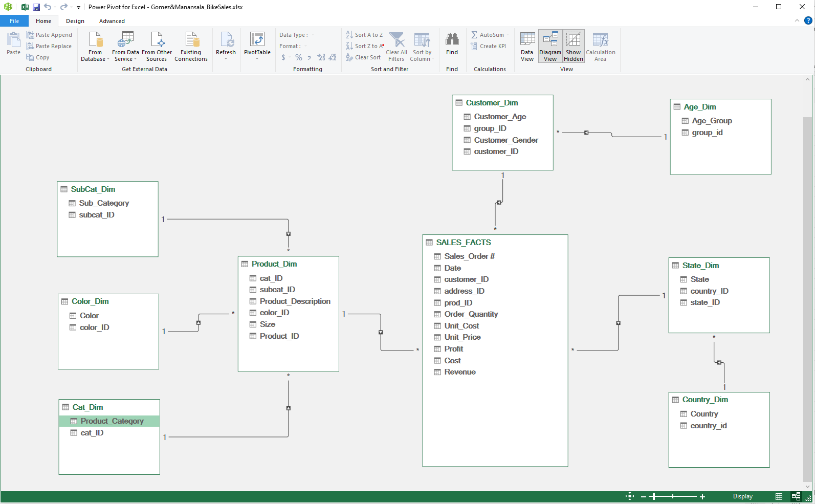
Task: Switch to Data View in the ribbon
Action: 527,47
